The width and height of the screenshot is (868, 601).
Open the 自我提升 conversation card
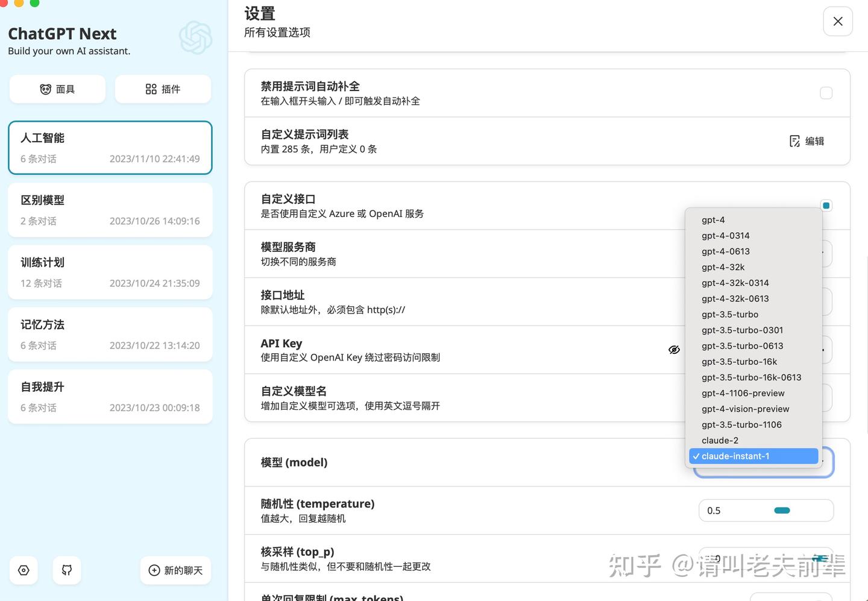click(110, 397)
